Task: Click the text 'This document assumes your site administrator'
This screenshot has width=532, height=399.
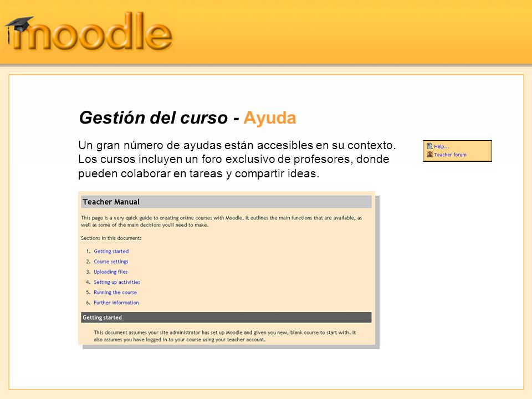Action: point(224,336)
